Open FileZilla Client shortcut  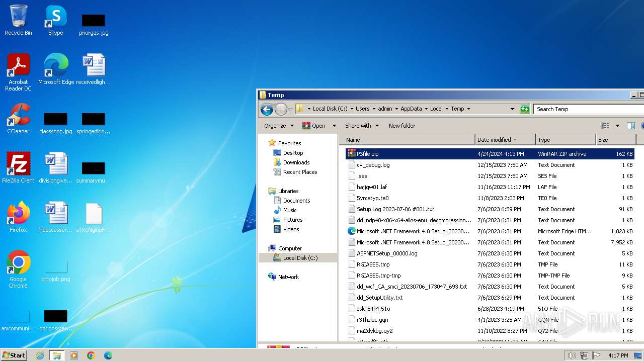click(18, 167)
